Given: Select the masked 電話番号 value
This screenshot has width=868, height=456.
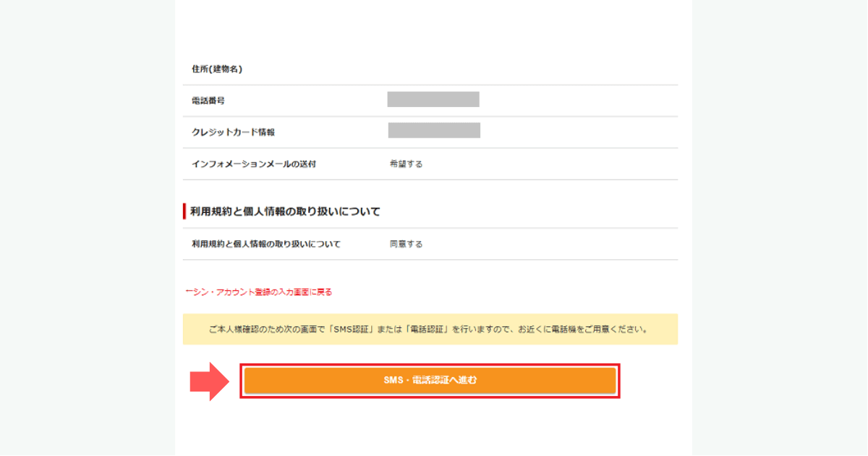Looking at the screenshot, I should point(432,100).
